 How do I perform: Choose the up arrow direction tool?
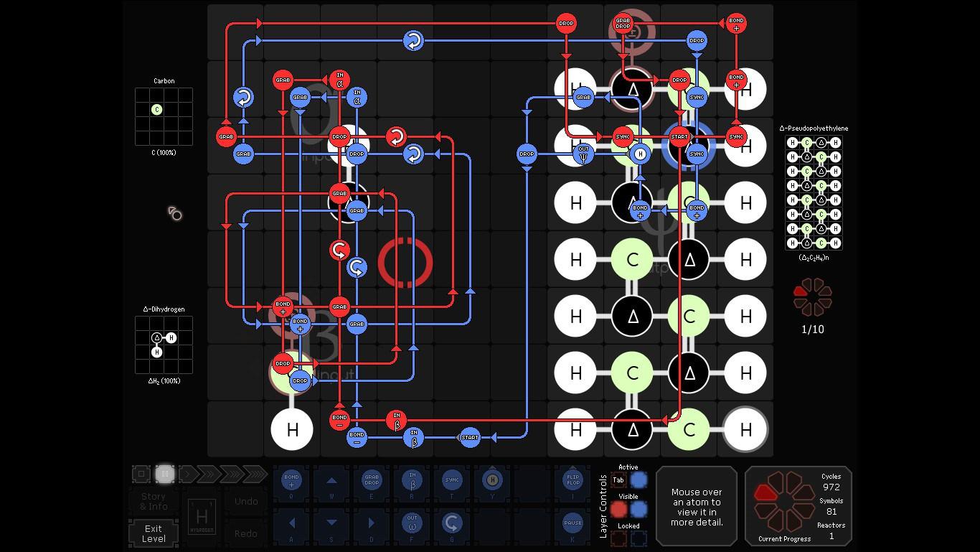pos(331,480)
